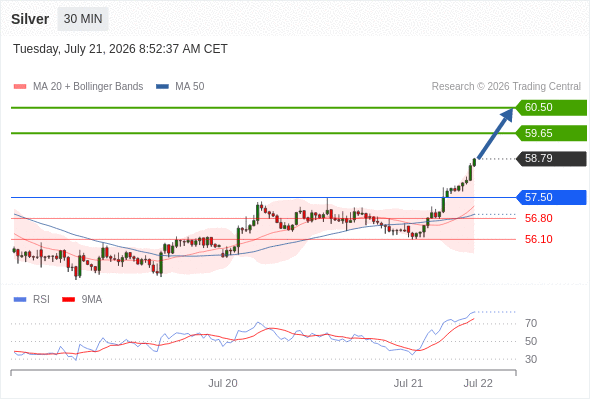The width and height of the screenshot is (590, 400).
Task: Click the Silver chart title
Action: point(30,19)
